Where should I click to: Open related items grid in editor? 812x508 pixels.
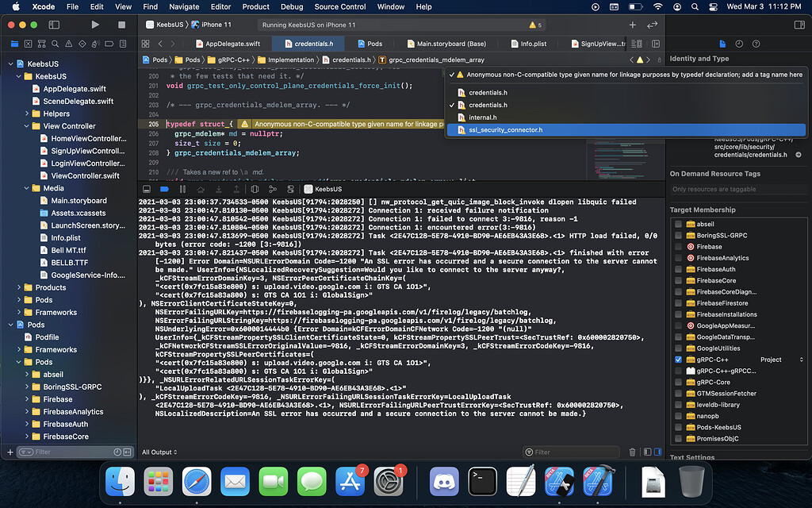coord(146,44)
